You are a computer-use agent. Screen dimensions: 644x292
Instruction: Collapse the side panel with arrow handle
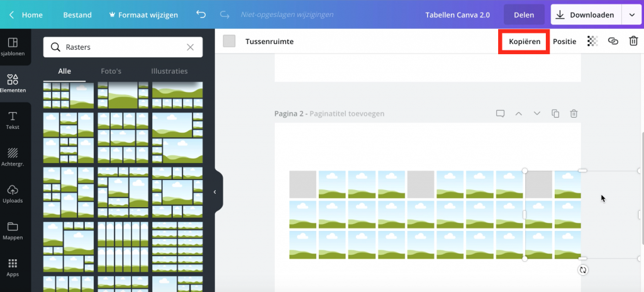point(214,192)
